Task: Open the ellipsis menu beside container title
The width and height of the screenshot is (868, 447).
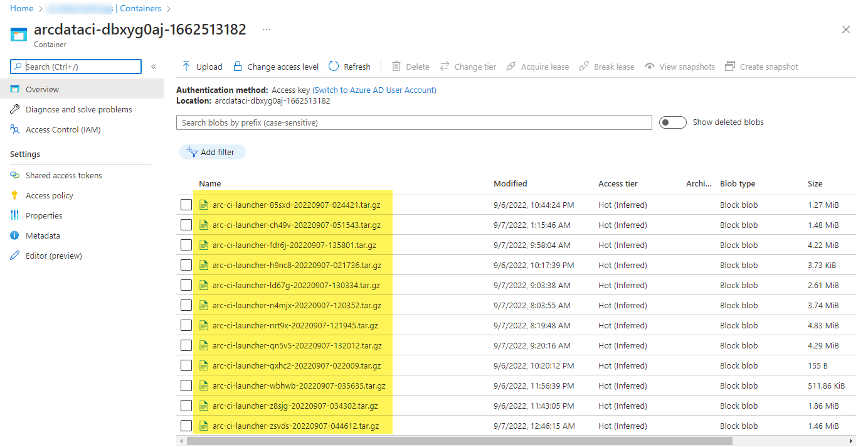Action: pyautogui.click(x=267, y=30)
